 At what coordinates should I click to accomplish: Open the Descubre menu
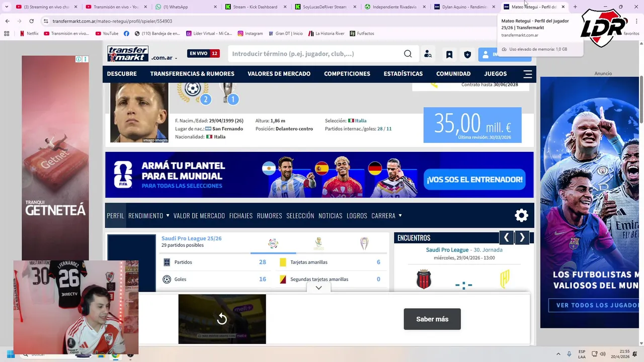122,74
